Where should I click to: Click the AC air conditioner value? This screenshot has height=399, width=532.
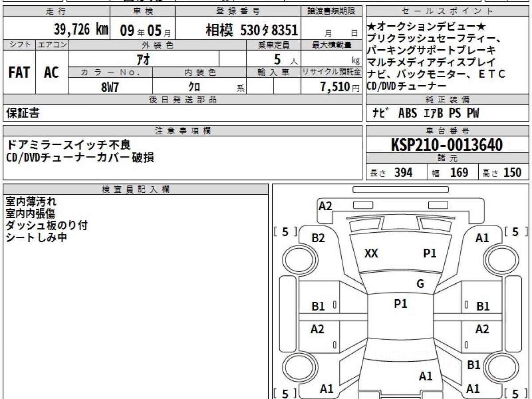pos(51,73)
